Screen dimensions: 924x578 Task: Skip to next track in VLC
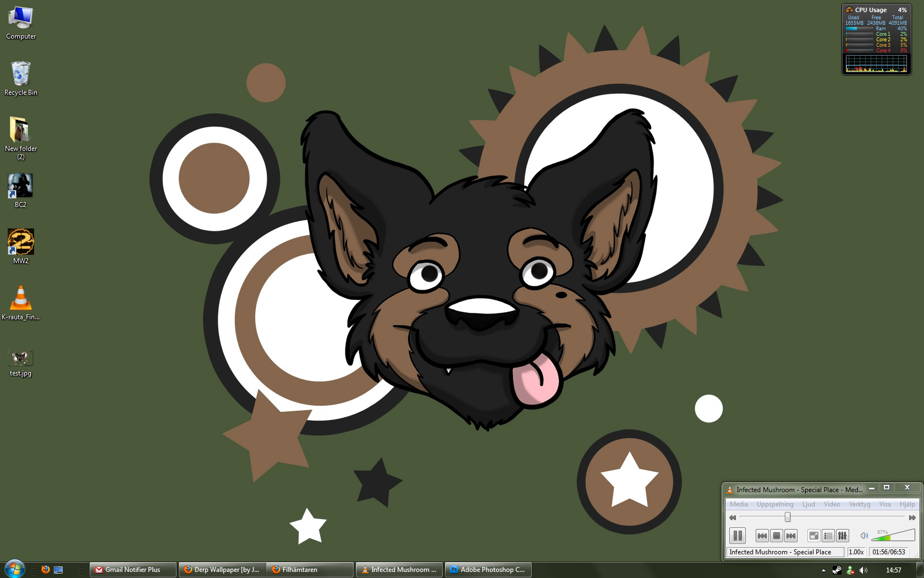[x=790, y=536]
